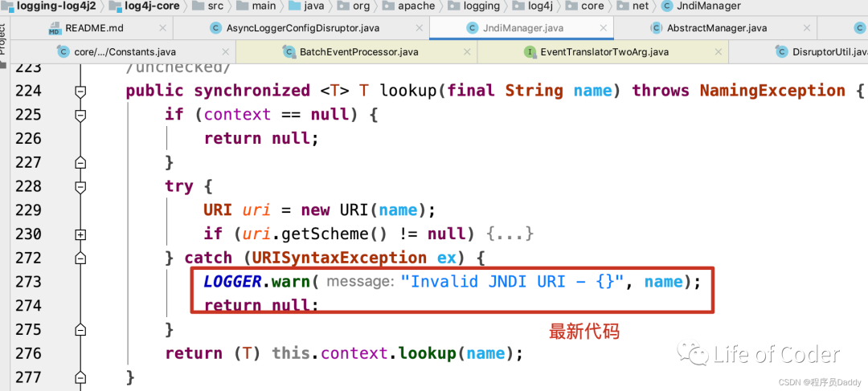
Task: Click the class icon on Constants.java tab
Action: click(63, 52)
